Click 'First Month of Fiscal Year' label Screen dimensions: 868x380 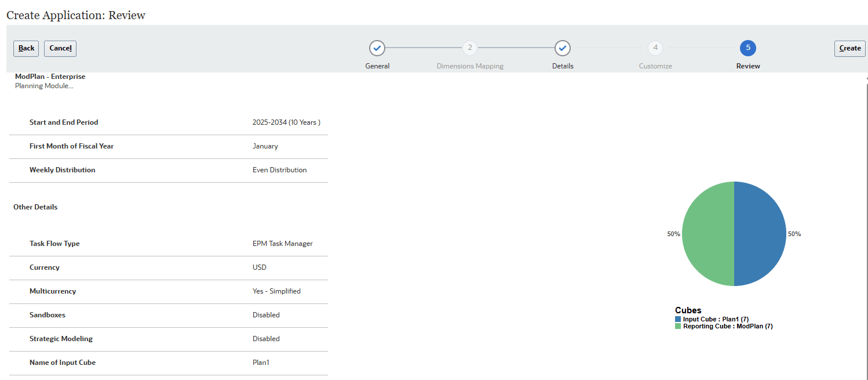click(71, 146)
